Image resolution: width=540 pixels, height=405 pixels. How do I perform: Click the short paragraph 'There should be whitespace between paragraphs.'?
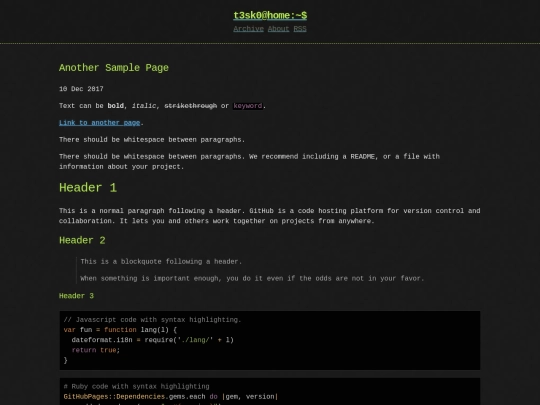point(152,139)
